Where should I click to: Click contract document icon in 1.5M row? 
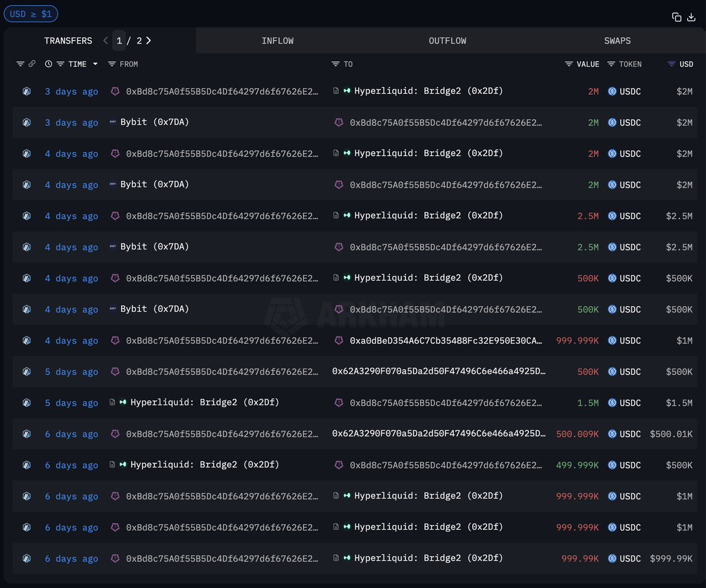point(112,403)
